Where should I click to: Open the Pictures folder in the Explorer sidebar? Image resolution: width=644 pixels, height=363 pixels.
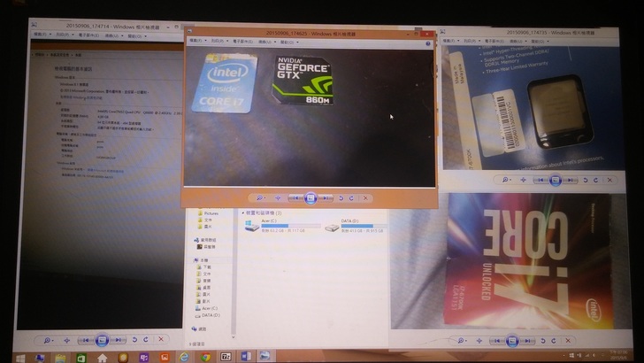[209, 213]
